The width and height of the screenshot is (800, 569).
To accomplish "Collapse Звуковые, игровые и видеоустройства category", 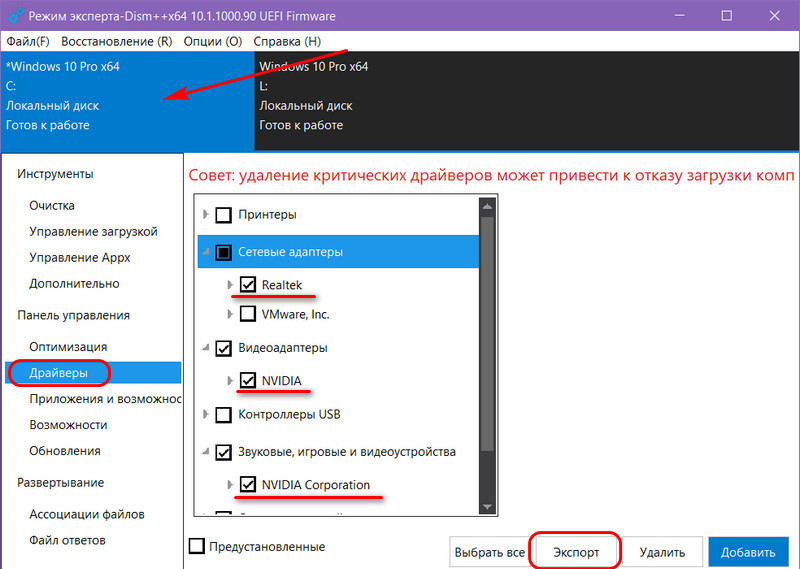I will [206, 452].
